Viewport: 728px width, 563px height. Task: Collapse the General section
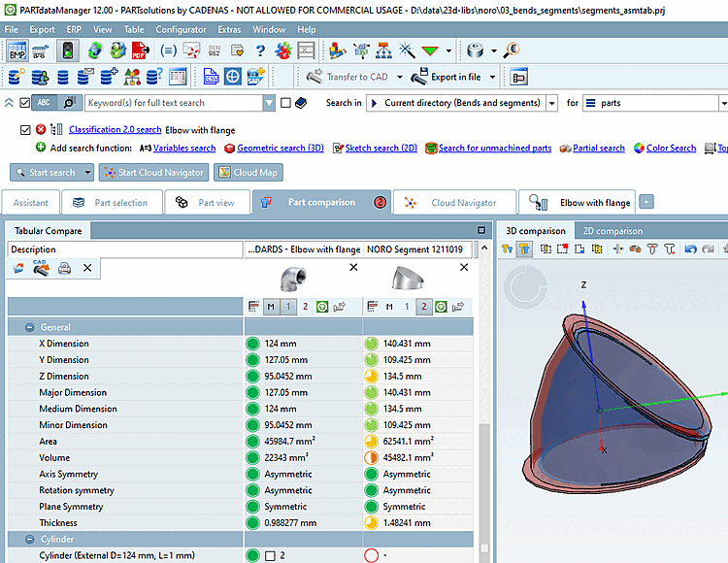point(30,328)
